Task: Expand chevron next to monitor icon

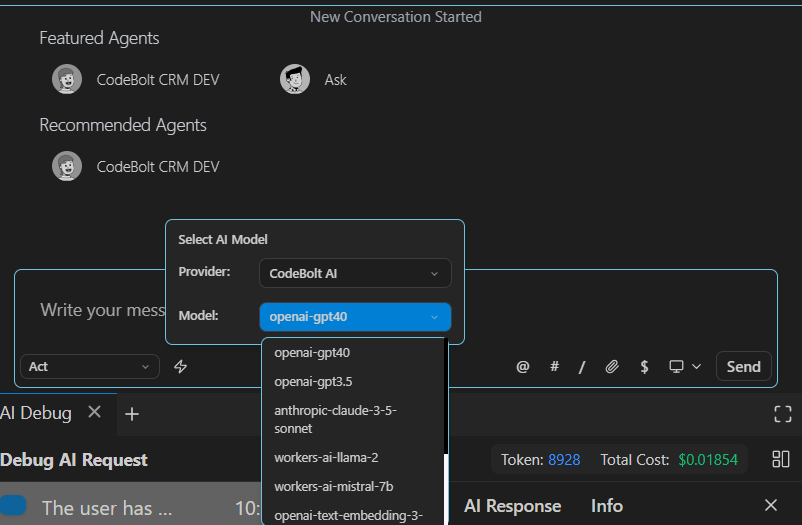Action: point(696,366)
